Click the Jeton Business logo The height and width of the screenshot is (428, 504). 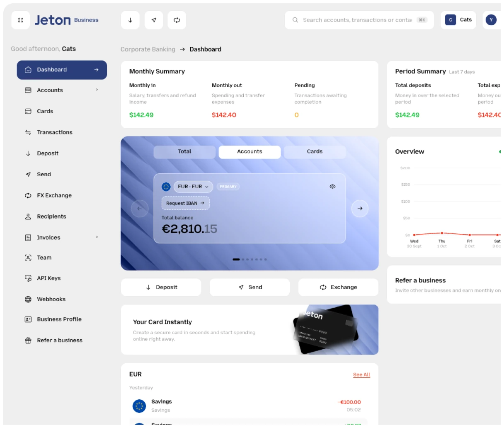pos(67,20)
